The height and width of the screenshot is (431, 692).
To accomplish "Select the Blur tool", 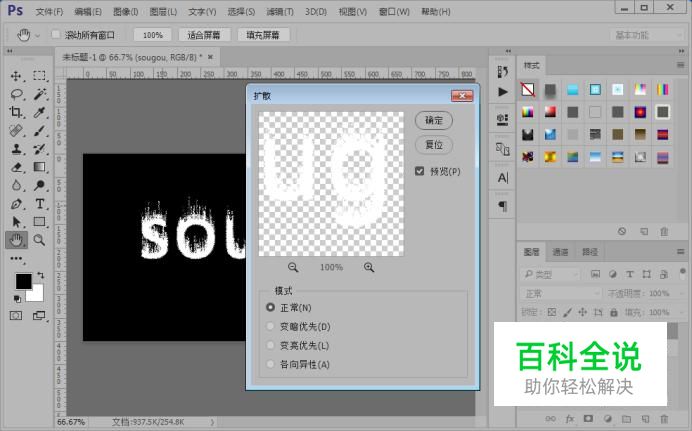I will [16, 185].
